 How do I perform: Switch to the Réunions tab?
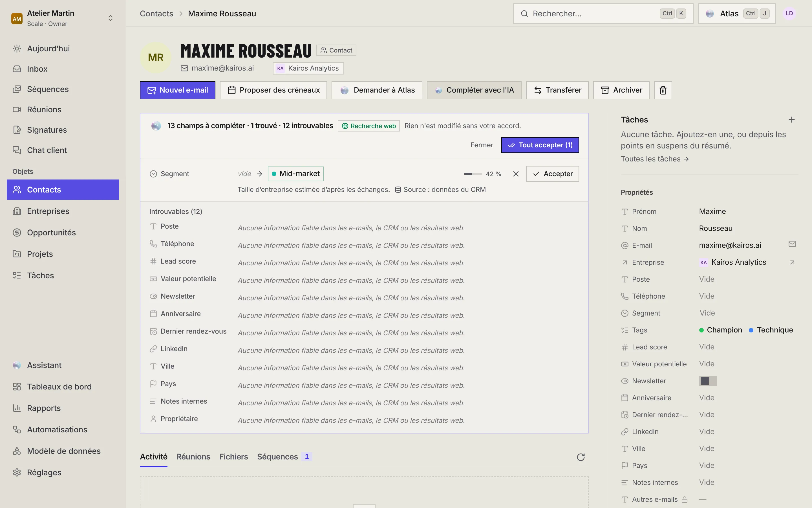193,457
